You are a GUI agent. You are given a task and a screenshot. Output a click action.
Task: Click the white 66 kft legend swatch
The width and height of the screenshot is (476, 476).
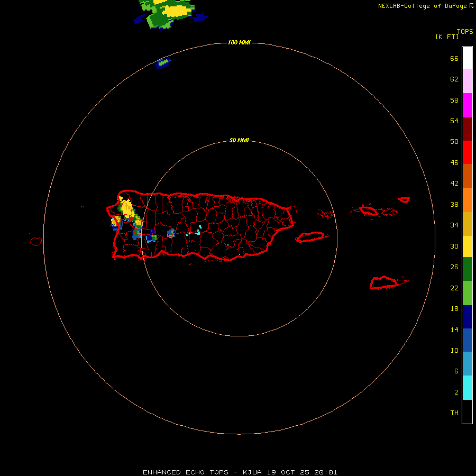click(467, 58)
